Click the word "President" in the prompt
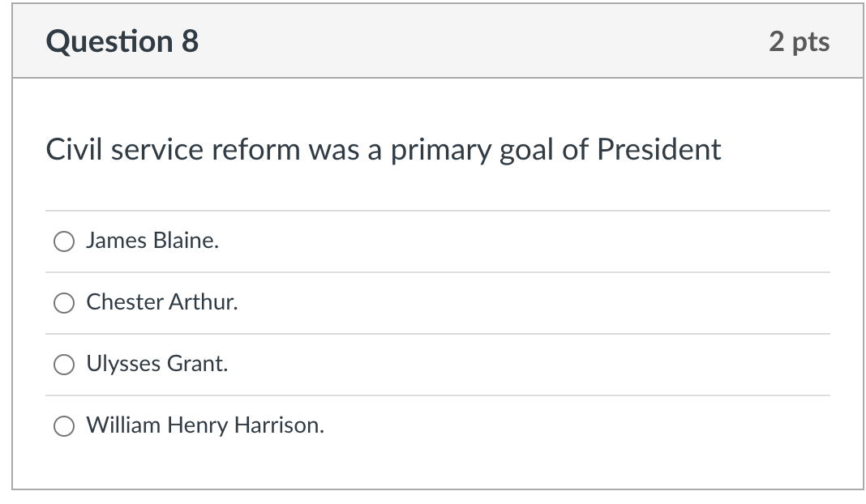This screenshot has height=504, width=866. (x=659, y=150)
